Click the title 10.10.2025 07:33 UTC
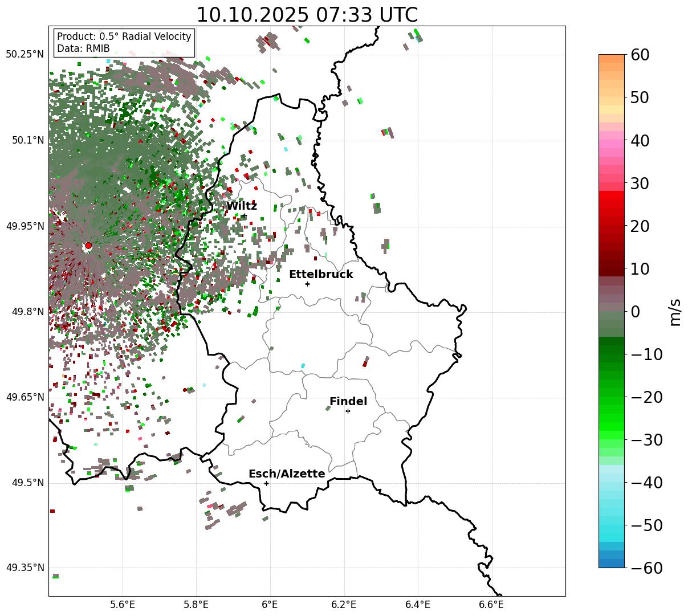 [307, 15]
